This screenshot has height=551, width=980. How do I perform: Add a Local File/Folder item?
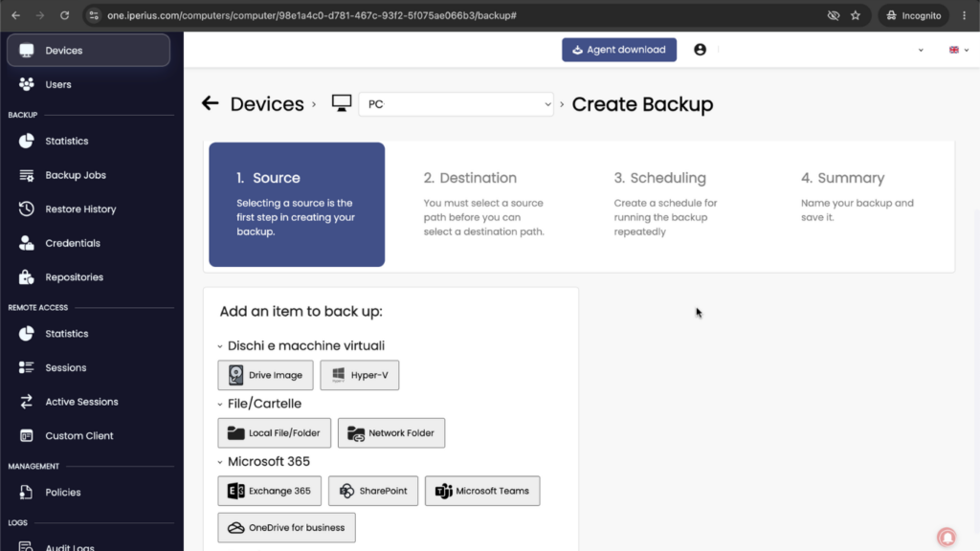275,433
